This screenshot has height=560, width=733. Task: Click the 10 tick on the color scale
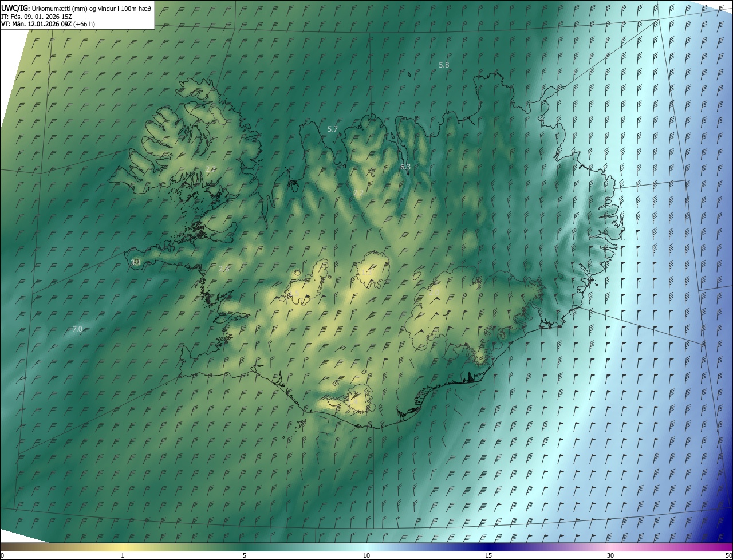[x=366, y=555]
